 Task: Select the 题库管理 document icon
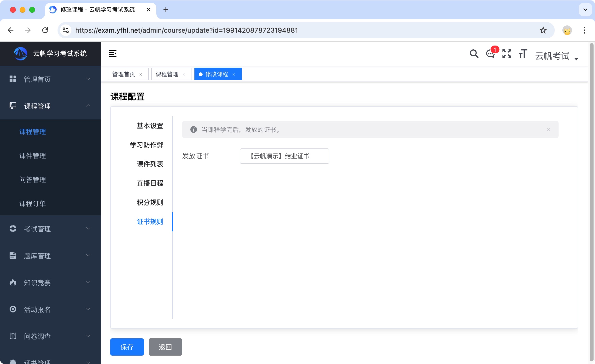pyautogui.click(x=13, y=256)
